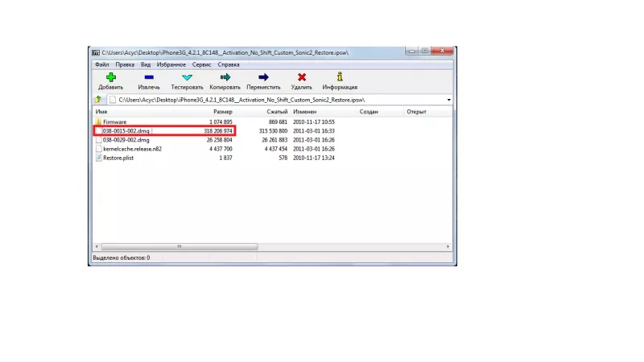Click in the archive path address field
This screenshot has width=644, height=362.
(x=274, y=100)
